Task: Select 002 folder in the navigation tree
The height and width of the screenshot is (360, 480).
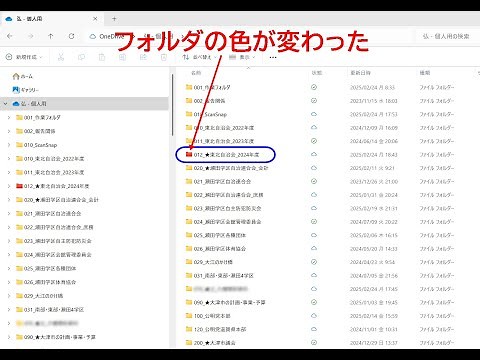Action: click(39, 131)
